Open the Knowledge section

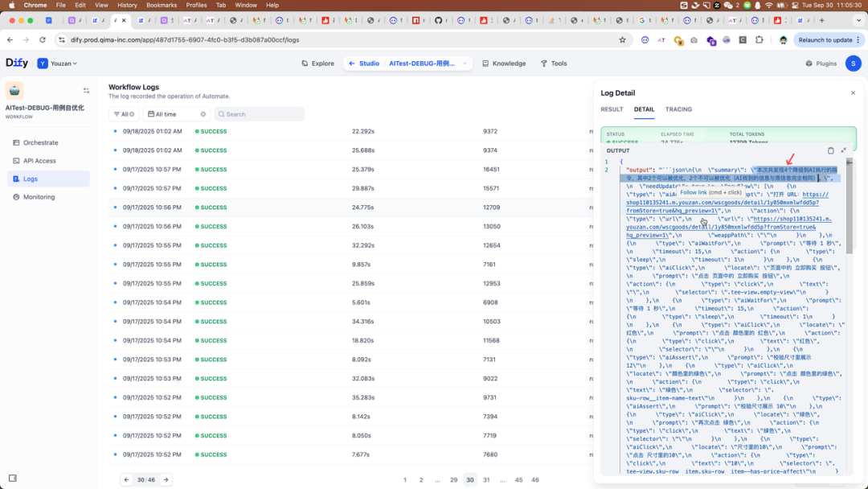pos(504,64)
